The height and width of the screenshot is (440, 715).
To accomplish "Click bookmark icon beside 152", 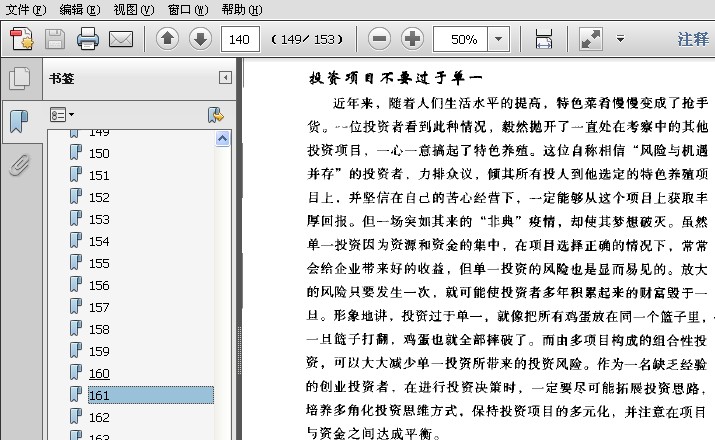I will coord(76,197).
